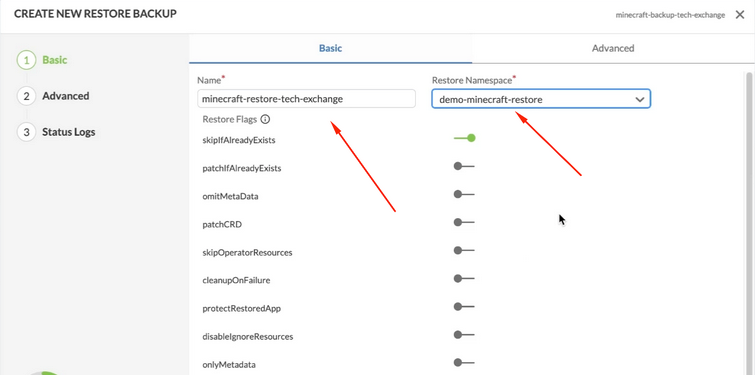The height and width of the screenshot is (375, 755).
Task: Click the skipOperatorResources label text
Action: (x=247, y=253)
